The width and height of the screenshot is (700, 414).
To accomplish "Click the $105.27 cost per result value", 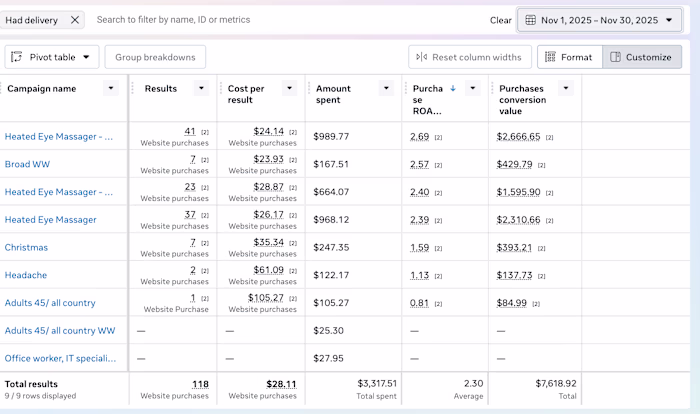I will pos(266,297).
